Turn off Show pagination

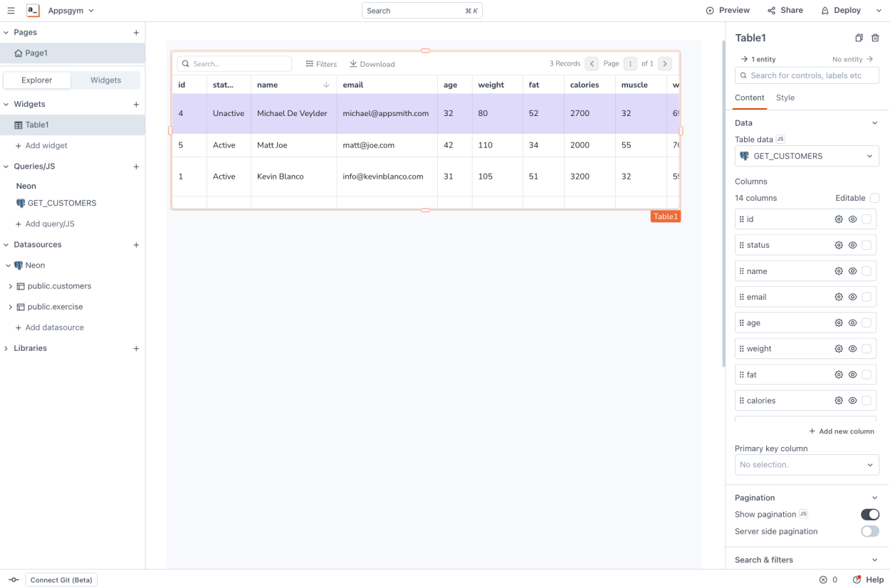click(869, 514)
